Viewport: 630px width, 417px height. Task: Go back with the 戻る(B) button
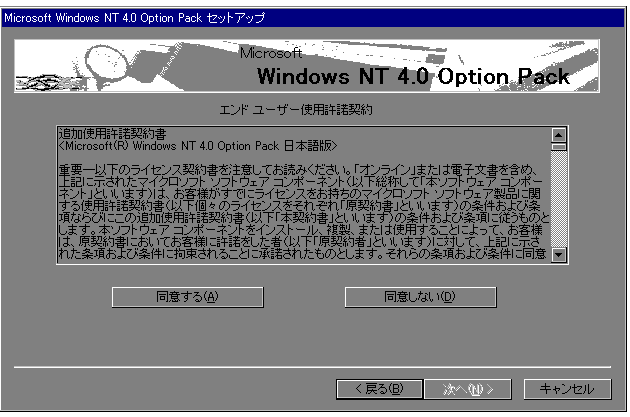pyautogui.click(x=379, y=389)
